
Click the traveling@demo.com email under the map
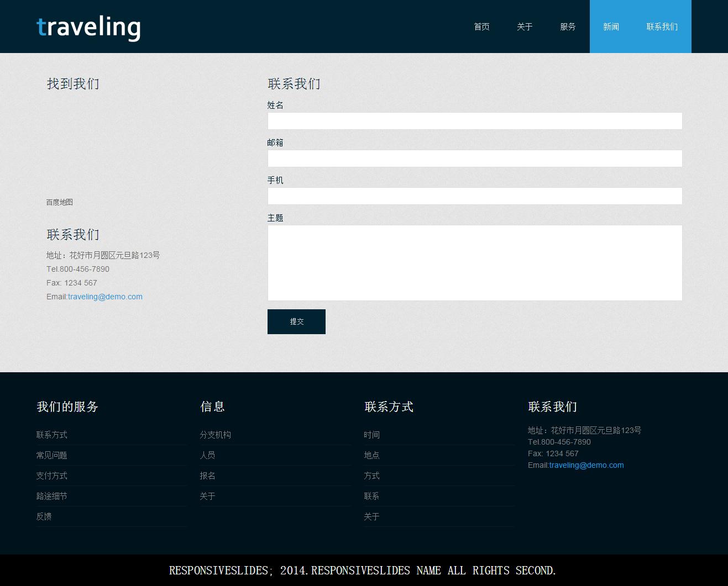pyautogui.click(x=105, y=297)
